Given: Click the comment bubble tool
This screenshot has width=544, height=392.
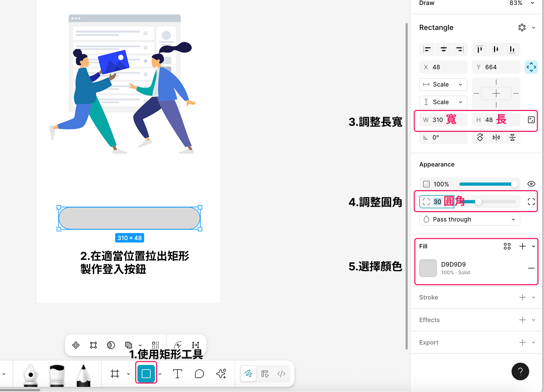Looking at the screenshot, I should coord(199,374).
